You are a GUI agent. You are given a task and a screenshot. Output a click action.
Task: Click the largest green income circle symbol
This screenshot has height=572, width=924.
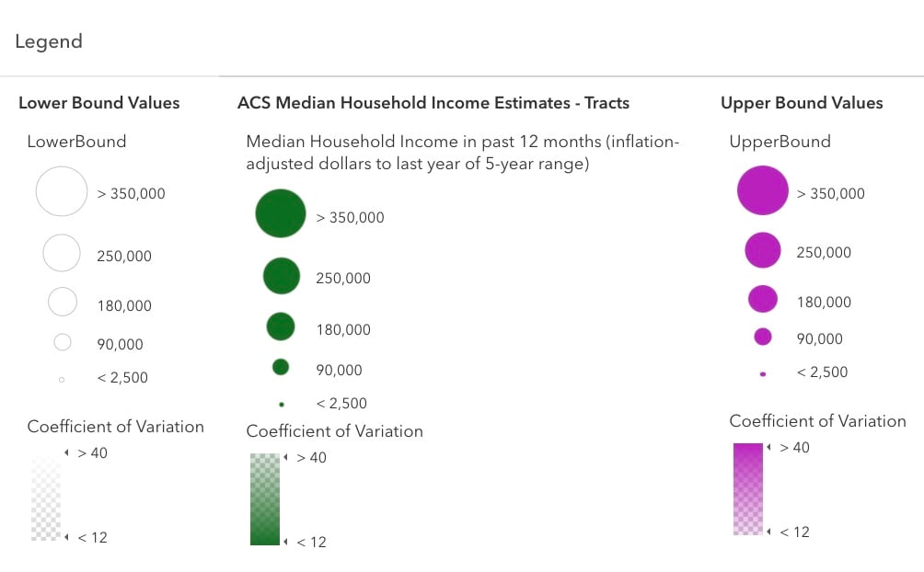pos(281,213)
